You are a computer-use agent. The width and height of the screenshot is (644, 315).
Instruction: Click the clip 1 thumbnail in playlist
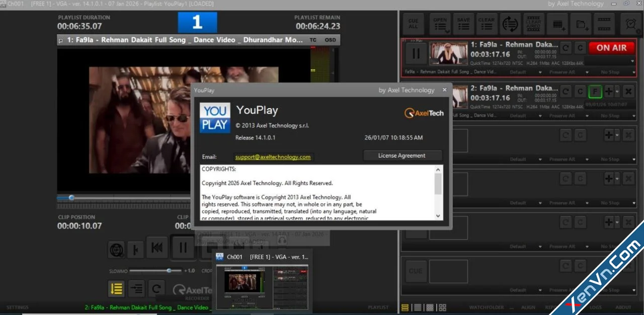(448, 53)
